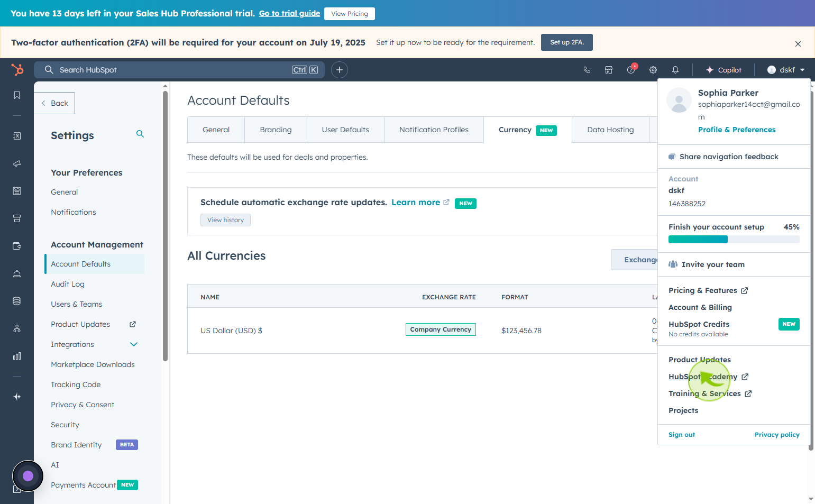This screenshot has width=815, height=504.
Task: Open the marketing megaphone icon in sidebar
Action: coord(17,163)
